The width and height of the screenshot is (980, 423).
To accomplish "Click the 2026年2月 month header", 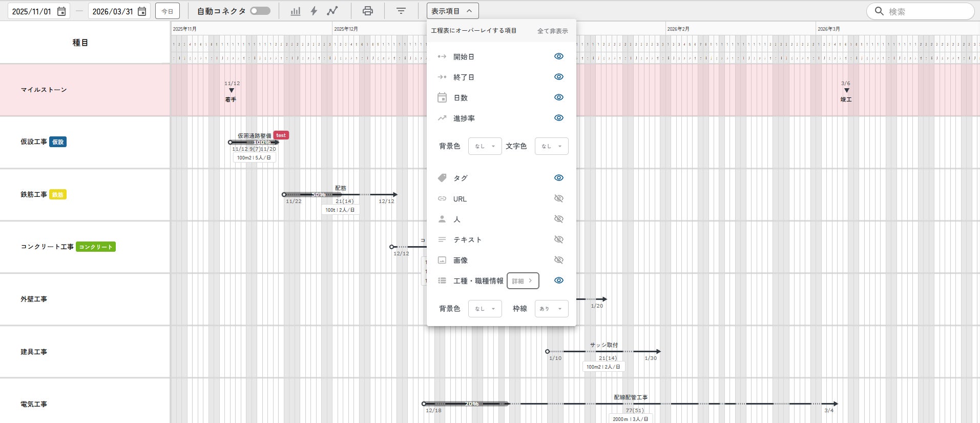I will click(678, 29).
